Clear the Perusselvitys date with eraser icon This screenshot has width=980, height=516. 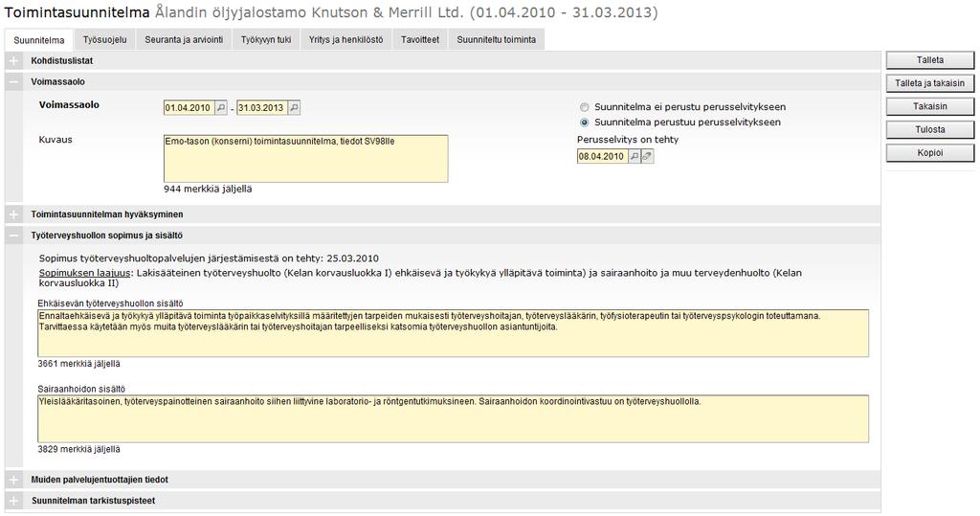pyautogui.click(x=648, y=156)
